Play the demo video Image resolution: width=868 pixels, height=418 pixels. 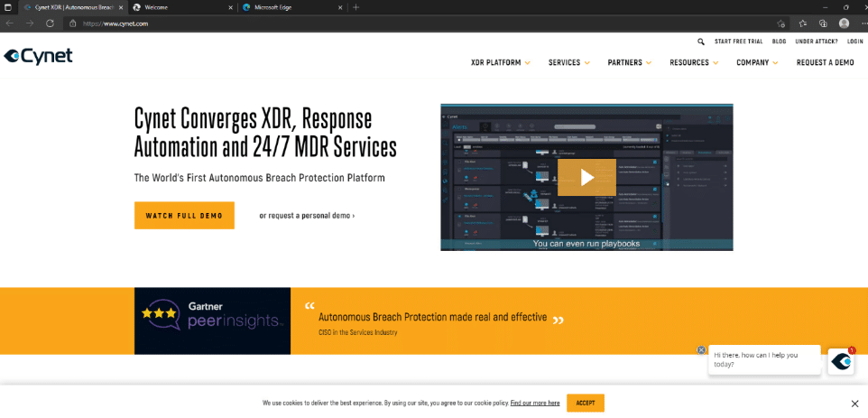(586, 177)
